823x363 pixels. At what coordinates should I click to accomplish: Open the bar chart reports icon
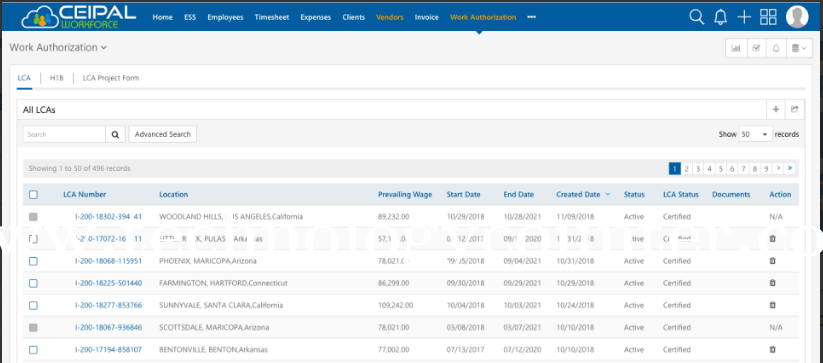click(736, 48)
